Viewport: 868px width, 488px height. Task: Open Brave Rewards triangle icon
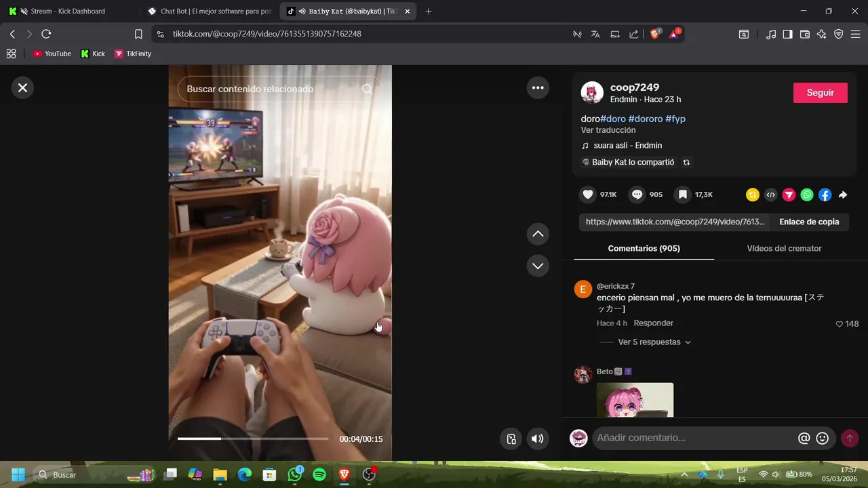pyautogui.click(x=675, y=33)
